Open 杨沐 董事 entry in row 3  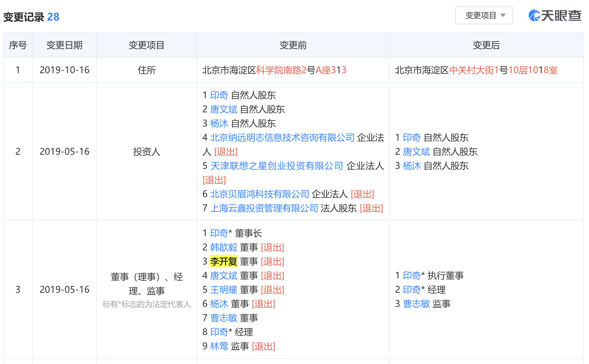219,304
